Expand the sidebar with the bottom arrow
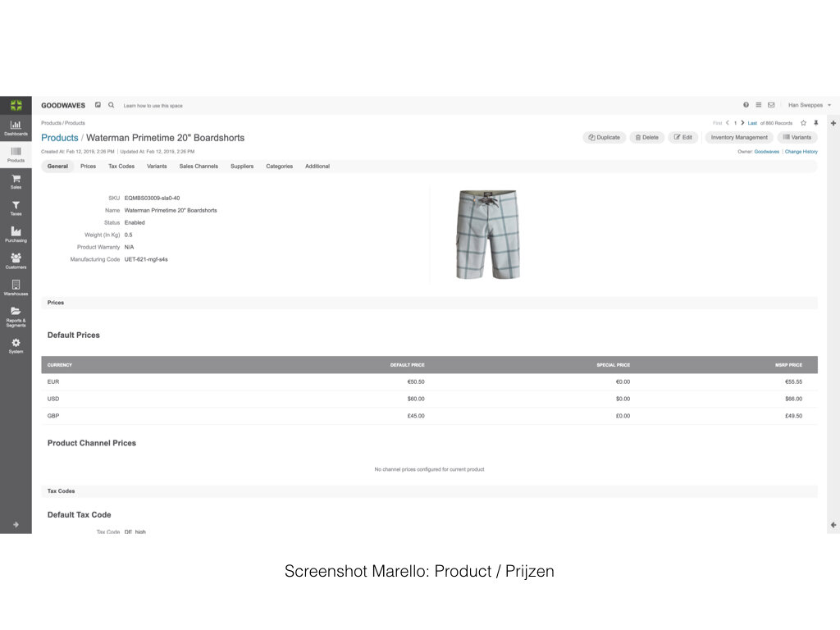This screenshot has width=840, height=630. [16, 524]
